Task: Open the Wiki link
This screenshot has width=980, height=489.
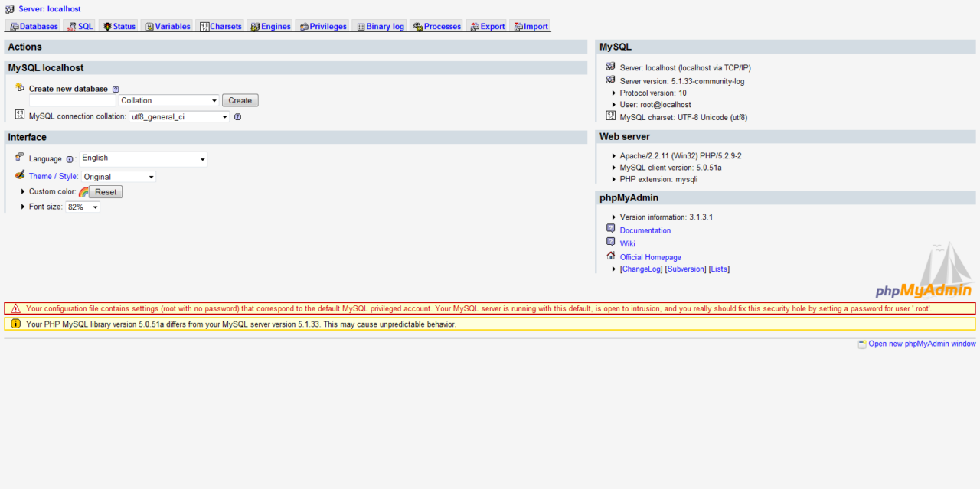Action: [x=628, y=244]
